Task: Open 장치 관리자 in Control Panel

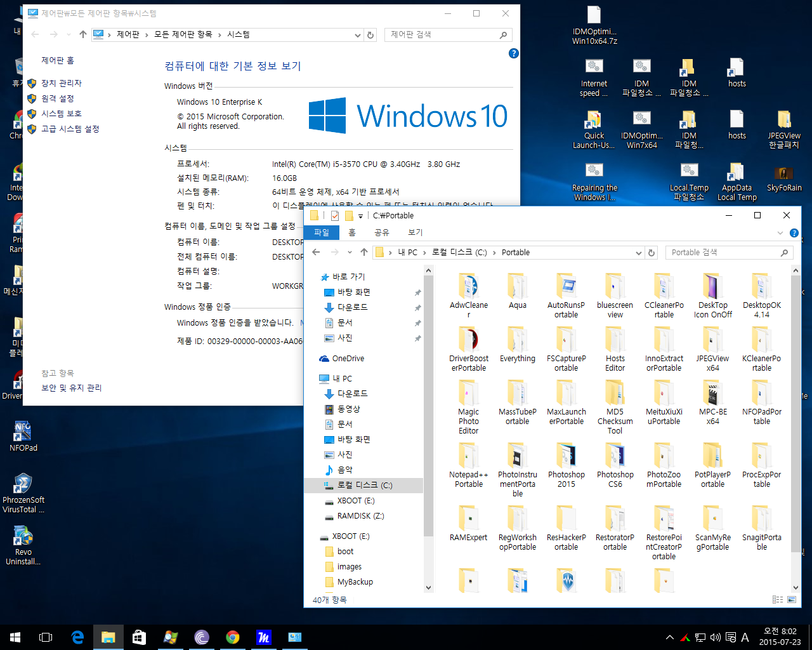Action: (x=62, y=83)
